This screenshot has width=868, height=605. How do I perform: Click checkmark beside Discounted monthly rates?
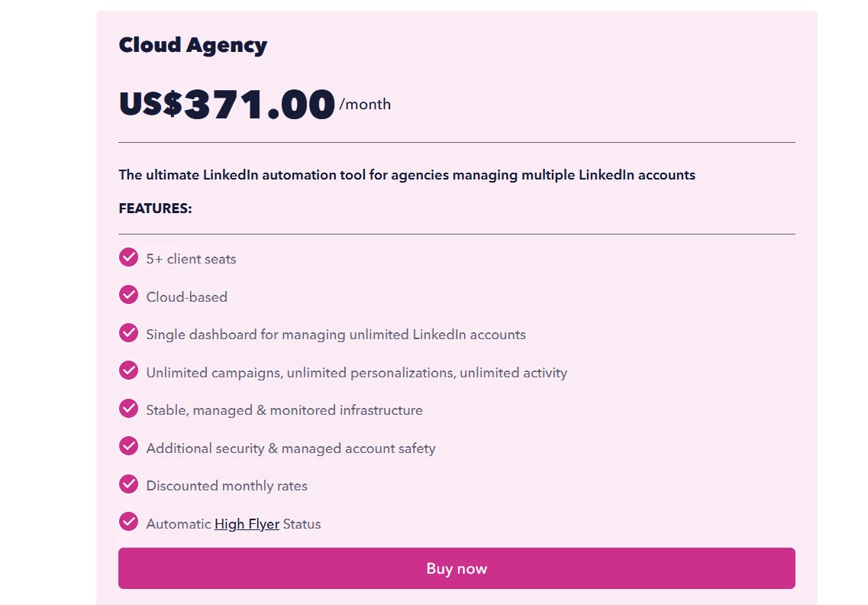click(128, 484)
